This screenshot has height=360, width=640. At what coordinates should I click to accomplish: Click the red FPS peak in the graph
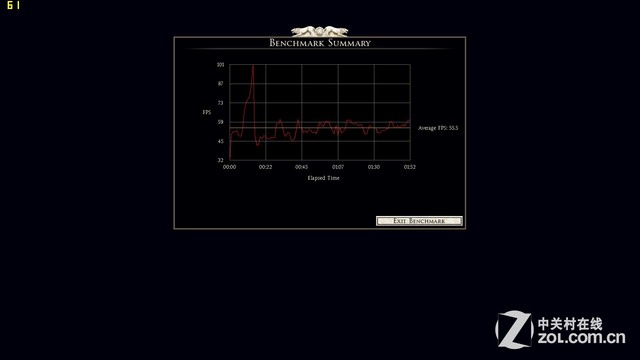click(253, 66)
